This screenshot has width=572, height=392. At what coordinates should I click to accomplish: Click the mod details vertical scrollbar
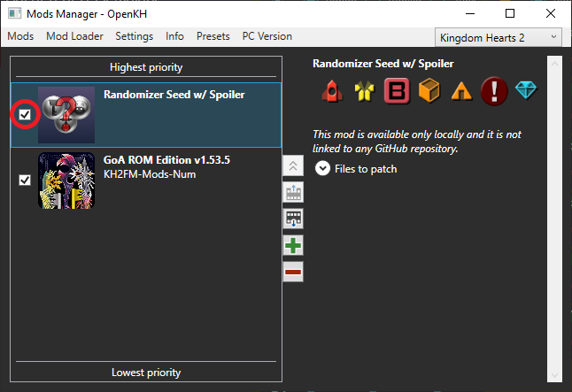coord(554,221)
